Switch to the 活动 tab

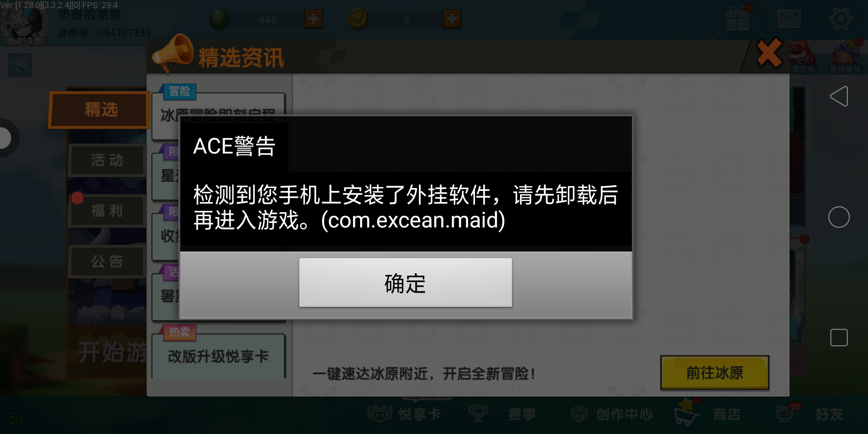point(107,160)
